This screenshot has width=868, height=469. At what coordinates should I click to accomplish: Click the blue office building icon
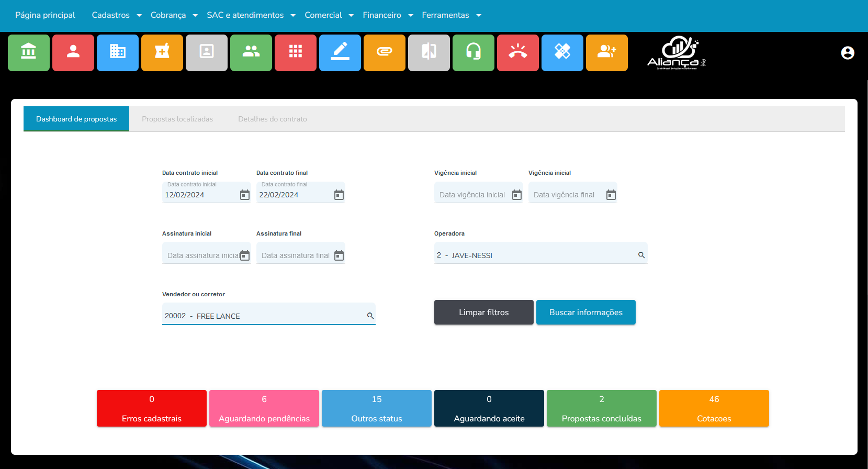(x=118, y=52)
